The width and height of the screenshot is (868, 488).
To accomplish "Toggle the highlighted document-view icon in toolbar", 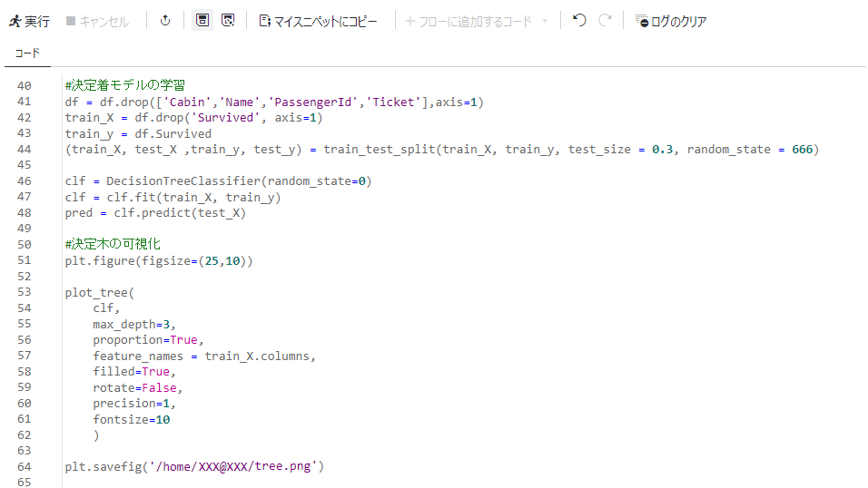I will point(202,21).
